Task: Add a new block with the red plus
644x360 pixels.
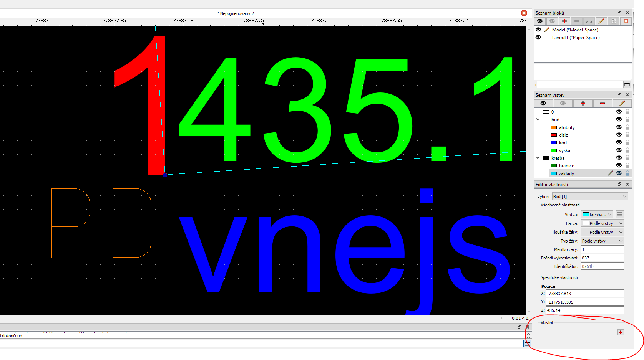Action: [564, 21]
